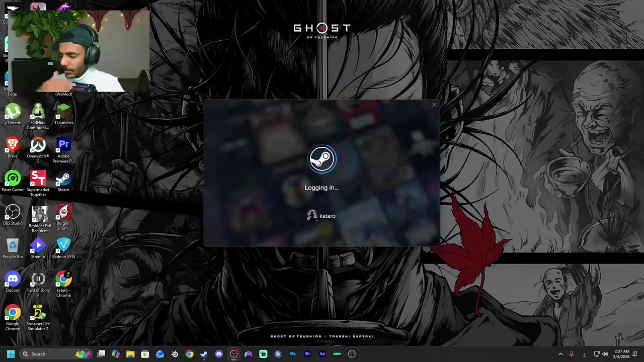Open Burglin Gnomes desktop shortcut
This screenshot has width=644, height=362.
[63, 217]
